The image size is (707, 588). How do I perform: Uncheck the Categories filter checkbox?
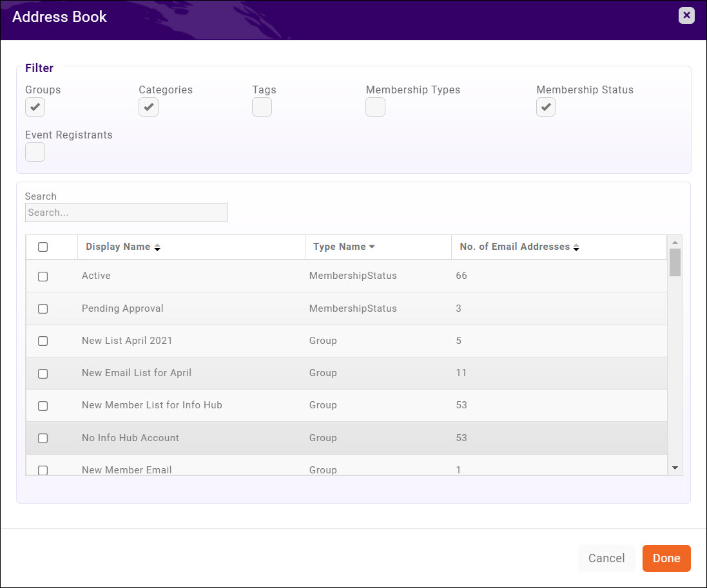click(x=148, y=107)
